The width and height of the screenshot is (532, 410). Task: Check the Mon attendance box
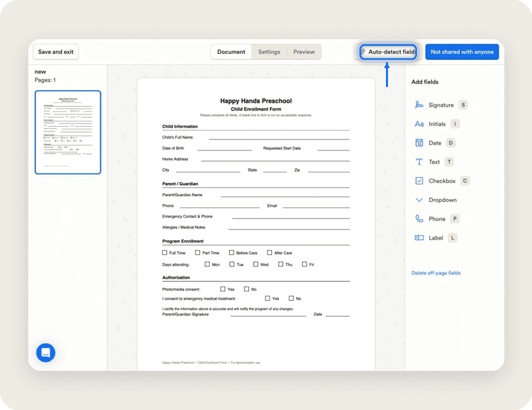[x=207, y=264]
